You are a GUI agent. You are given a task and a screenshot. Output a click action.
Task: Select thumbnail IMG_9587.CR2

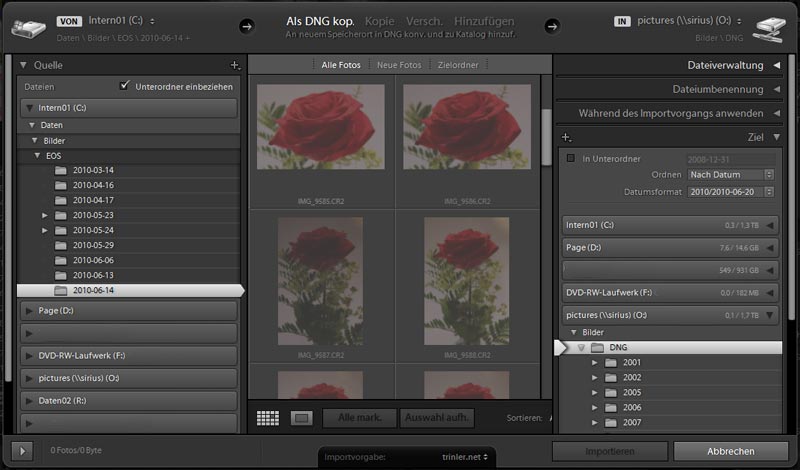pos(320,281)
